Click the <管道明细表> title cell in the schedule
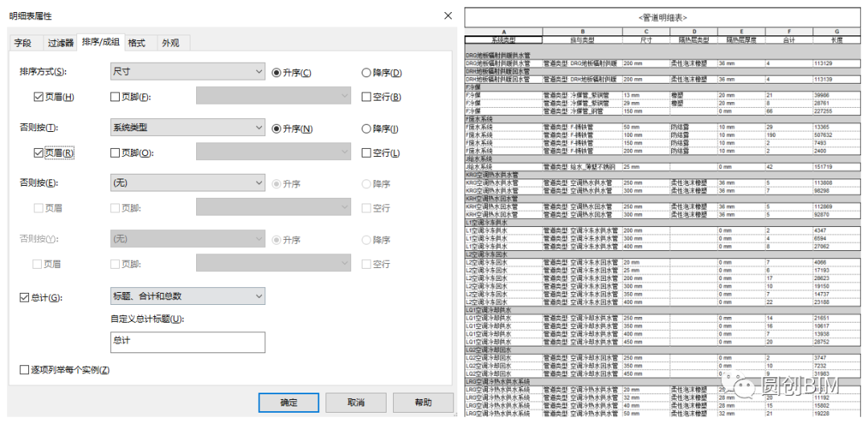The height and width of the screenshot is (424, 868). 662,17
